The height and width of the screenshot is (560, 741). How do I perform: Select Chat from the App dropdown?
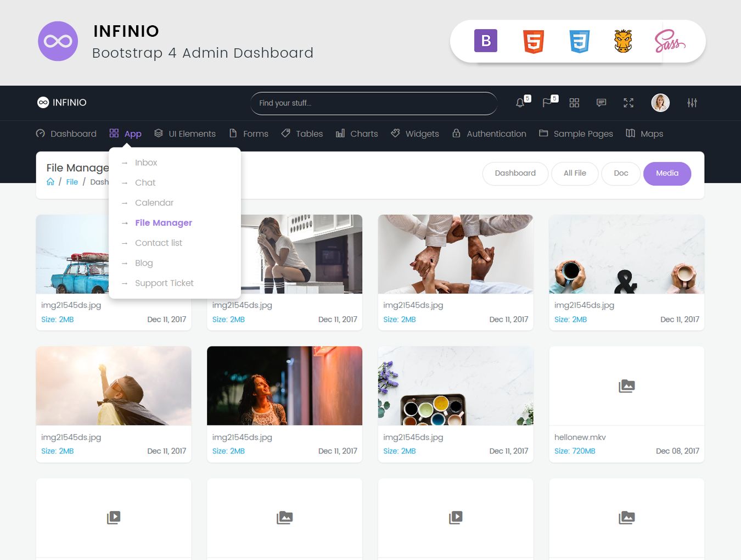click(145, 182)
